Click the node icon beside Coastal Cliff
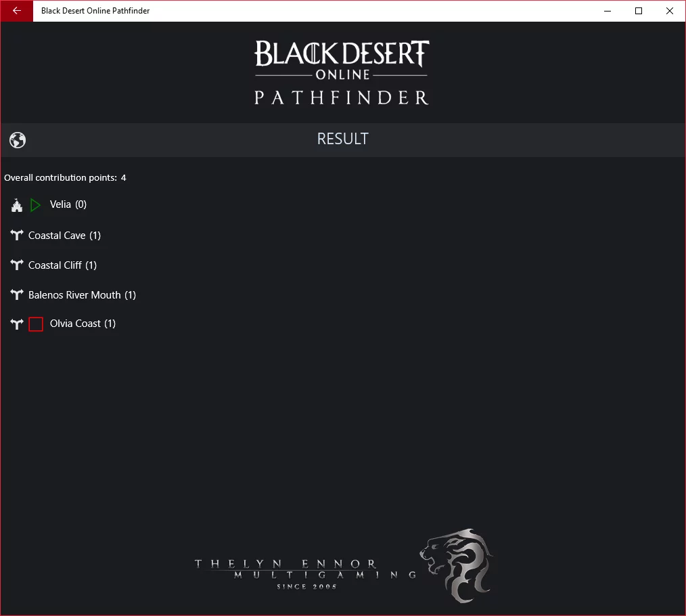 17,265
